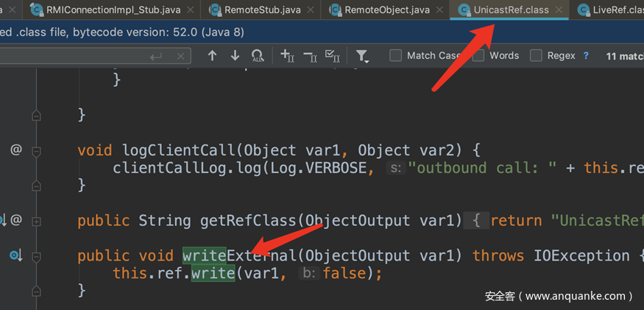The width and height of the screenshot is (644, 310).
Task: Collapse the logClientCall method fold
Action: 36,151
